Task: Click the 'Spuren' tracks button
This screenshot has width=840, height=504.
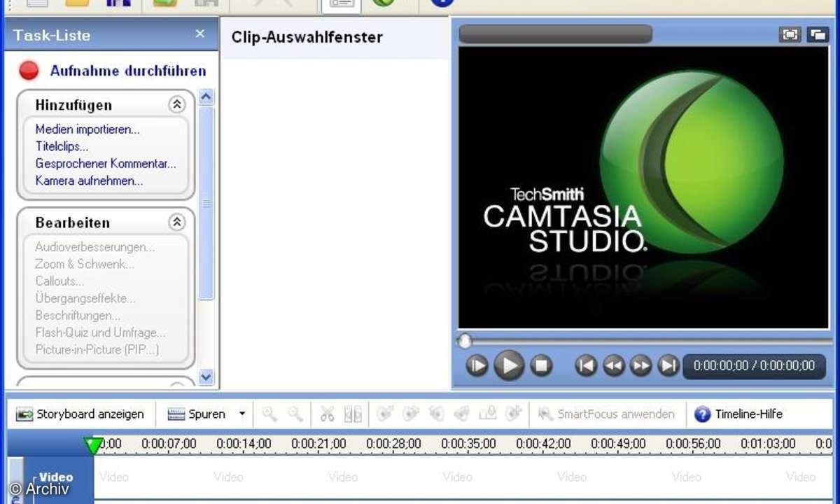Action: point(197,414)
